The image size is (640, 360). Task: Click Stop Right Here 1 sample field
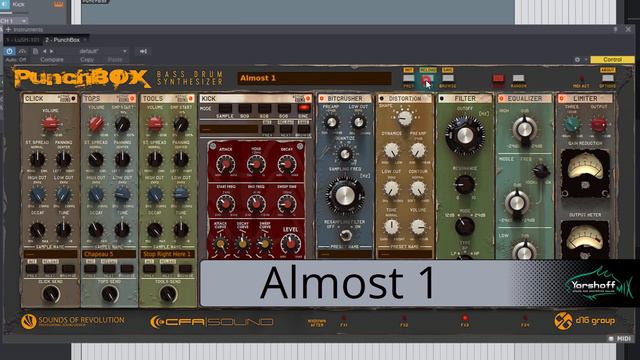click(x=168, y=254)
